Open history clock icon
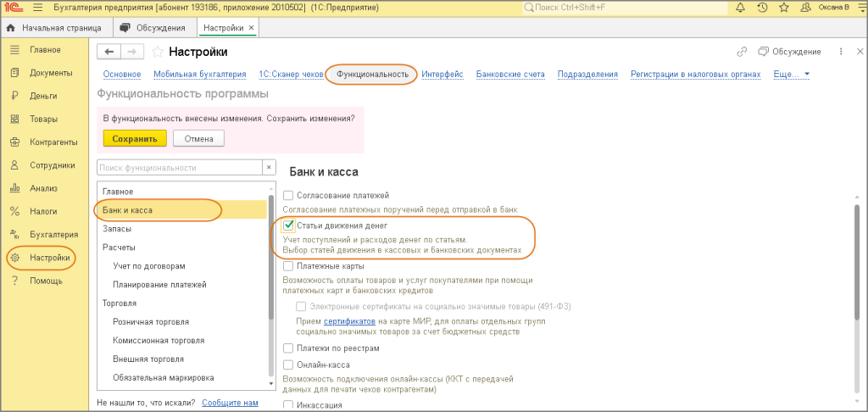868x412 pixels. [x=762, y=8]
